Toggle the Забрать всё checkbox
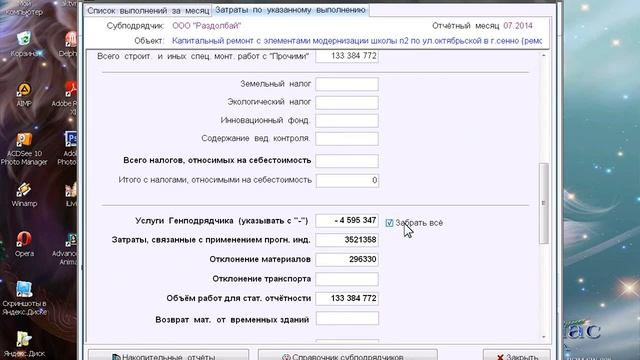640x360 pixels. pyautogui.click(x=389, y=223)
